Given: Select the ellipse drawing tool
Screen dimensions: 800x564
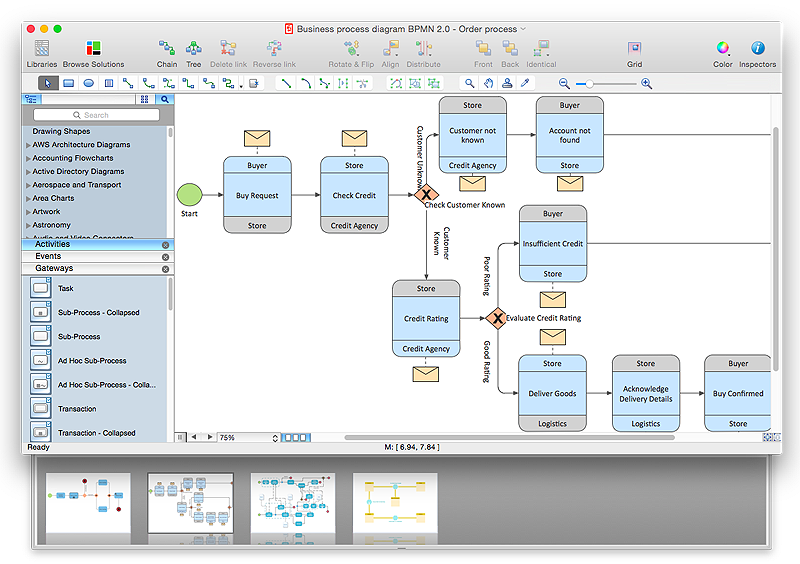Looking at the screenshot, I should pos(89,83).
